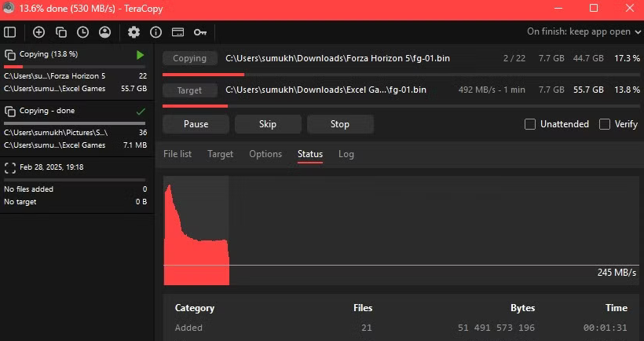Click the C:\Users\su...\Forza Horizon 5 sidebar path
The width and height of the screenshot is (644, 341).
click(x=55, y=76)
